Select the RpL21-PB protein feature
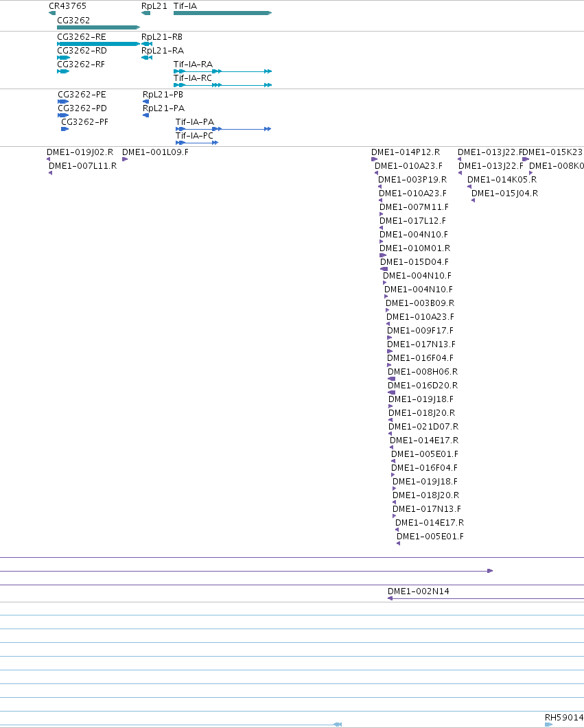Screen dimensions: 584x728 (145, 102)
